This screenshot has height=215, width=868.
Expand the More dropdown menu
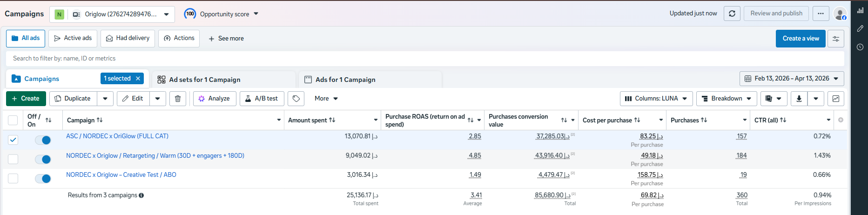point(326,99)
